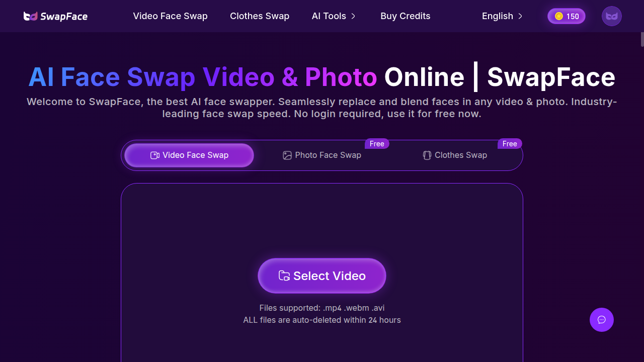Image resolution: width=644 pixels, height=362 pixels.
Task: Click the page's vertical scrollbar
Action: [x=641, y=39]
